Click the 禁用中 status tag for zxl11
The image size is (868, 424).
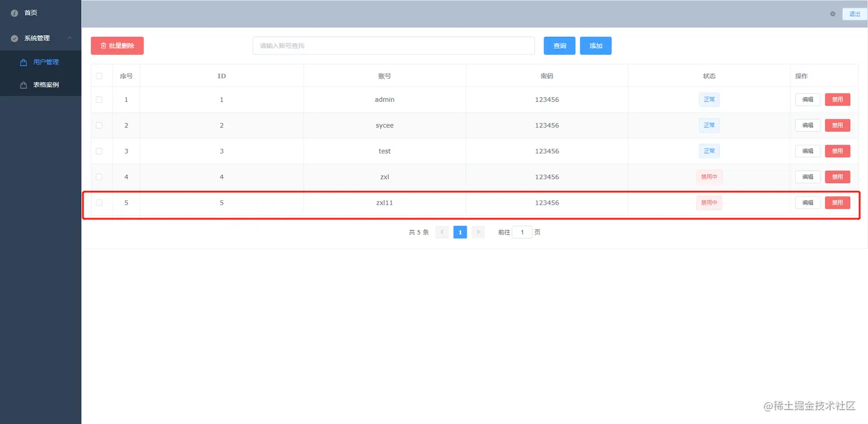709,203
